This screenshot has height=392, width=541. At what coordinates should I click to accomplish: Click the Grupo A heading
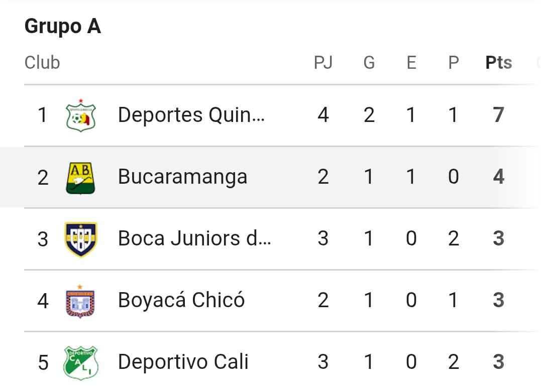pos(63,27)
